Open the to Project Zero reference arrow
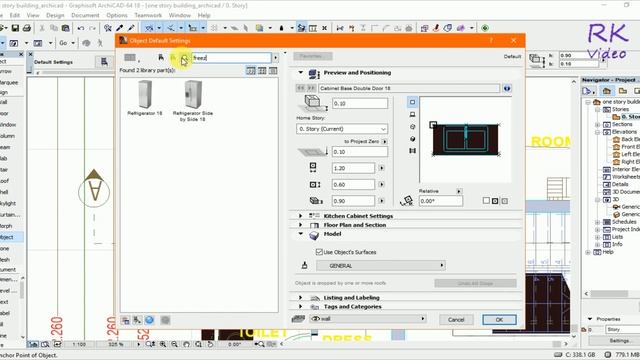This screenshot has height=360, width=640. pyautogui.click(x=384, y=142)
